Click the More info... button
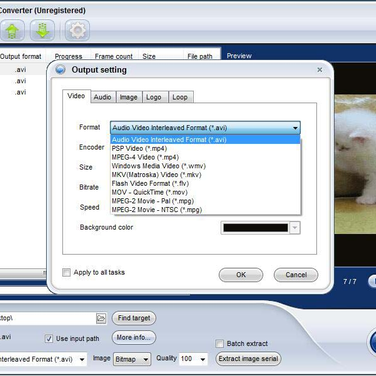Screen dimensions: 376x376 tap(134, 338)
